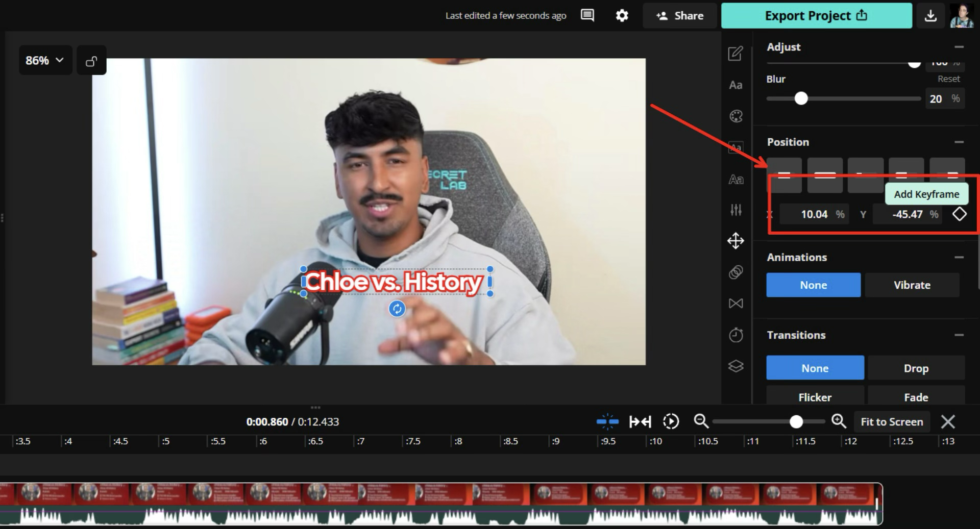980x529 pixels.
Task: Click the timeline zoom slider handle
Action: click(x=796, y=422)
